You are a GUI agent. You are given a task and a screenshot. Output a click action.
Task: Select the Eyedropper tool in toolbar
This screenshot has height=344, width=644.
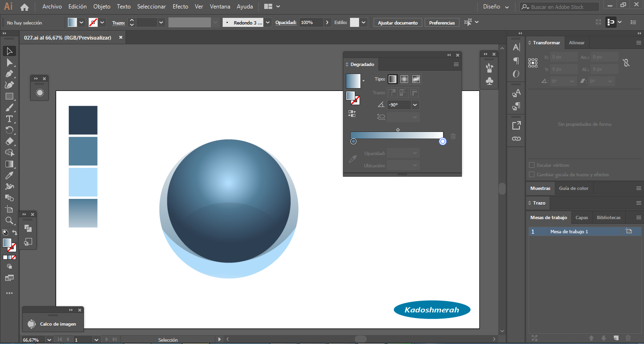[9, 175]
